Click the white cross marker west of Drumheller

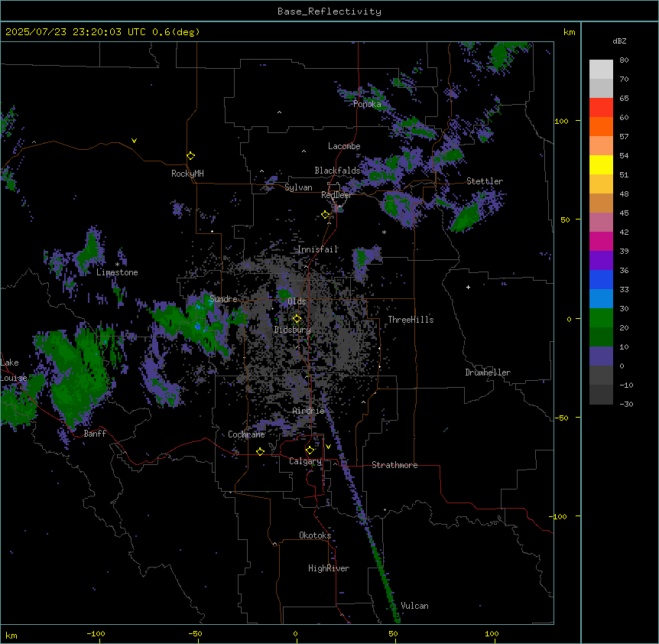tap(468, 287)
